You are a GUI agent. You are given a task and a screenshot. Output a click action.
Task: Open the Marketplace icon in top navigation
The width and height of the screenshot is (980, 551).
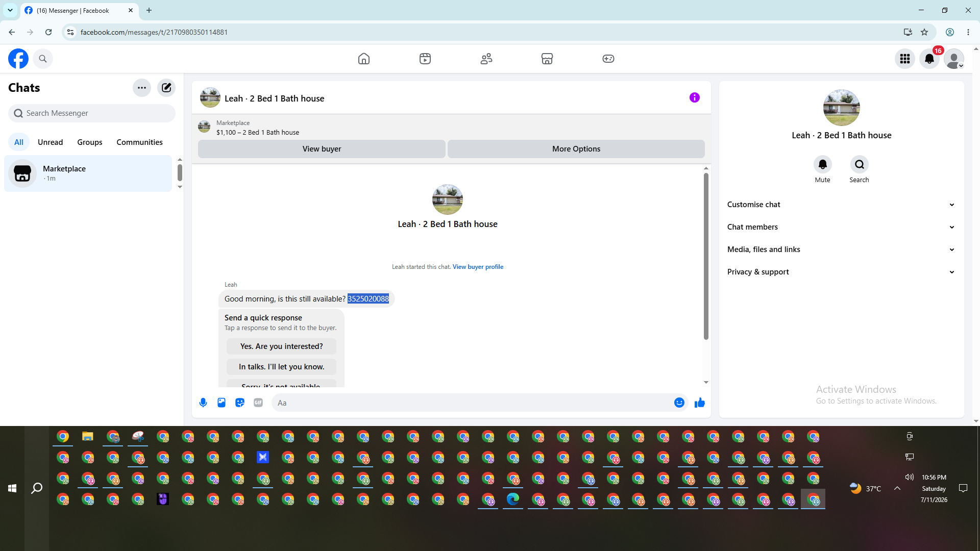[x=547, y=59]
